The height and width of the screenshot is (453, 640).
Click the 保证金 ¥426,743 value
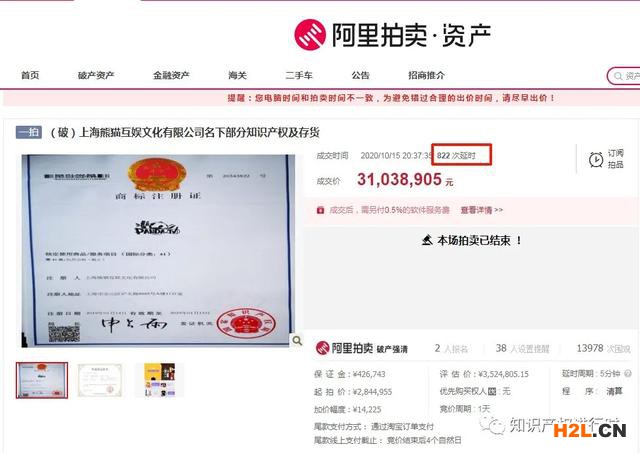[369, 374]
